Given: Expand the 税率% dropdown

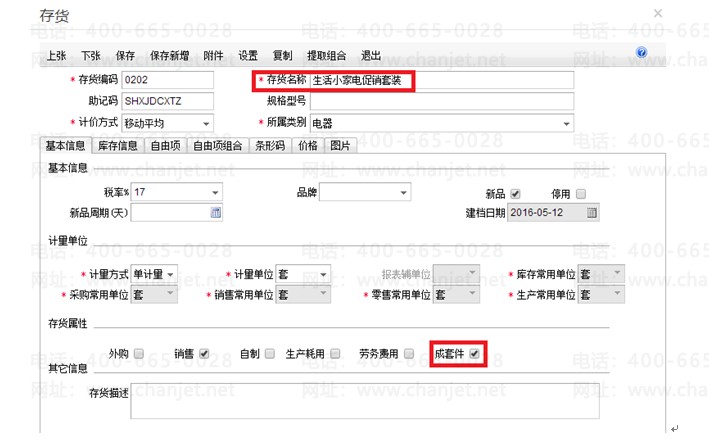Looking at the screenshot, I should coord(215,193).
